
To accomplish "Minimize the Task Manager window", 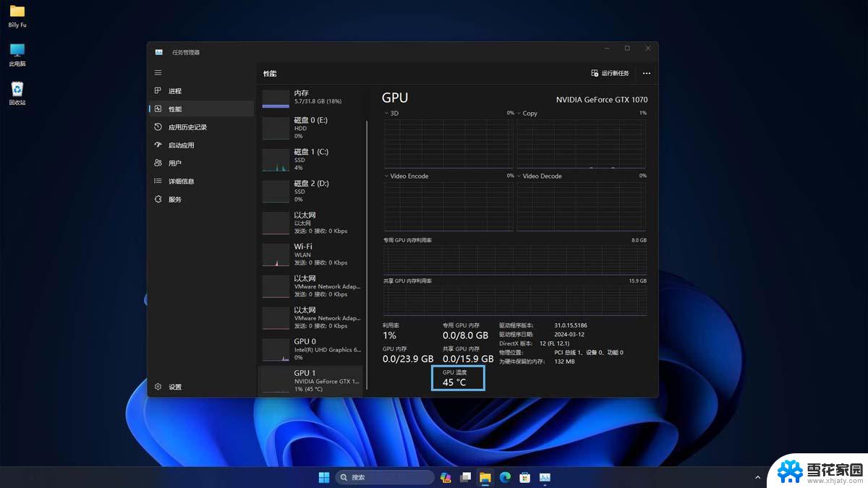I will [606, 48].
